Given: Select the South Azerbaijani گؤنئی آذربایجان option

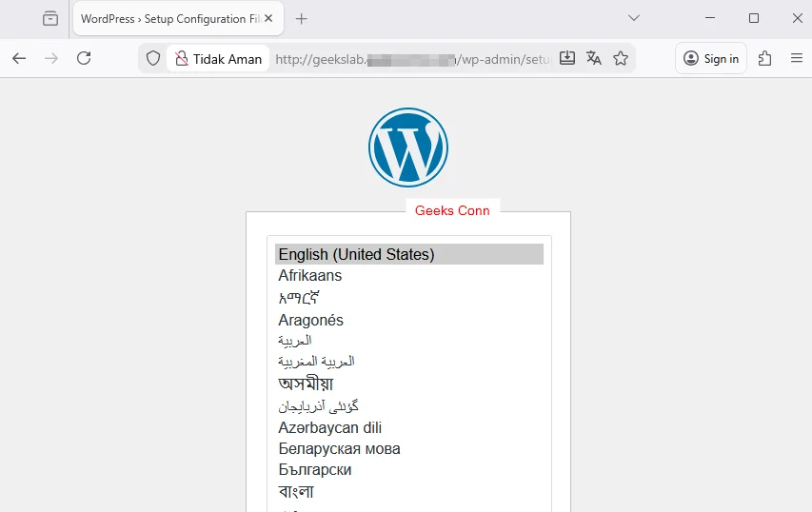Looking at the screenshot, I should [409, 406].
